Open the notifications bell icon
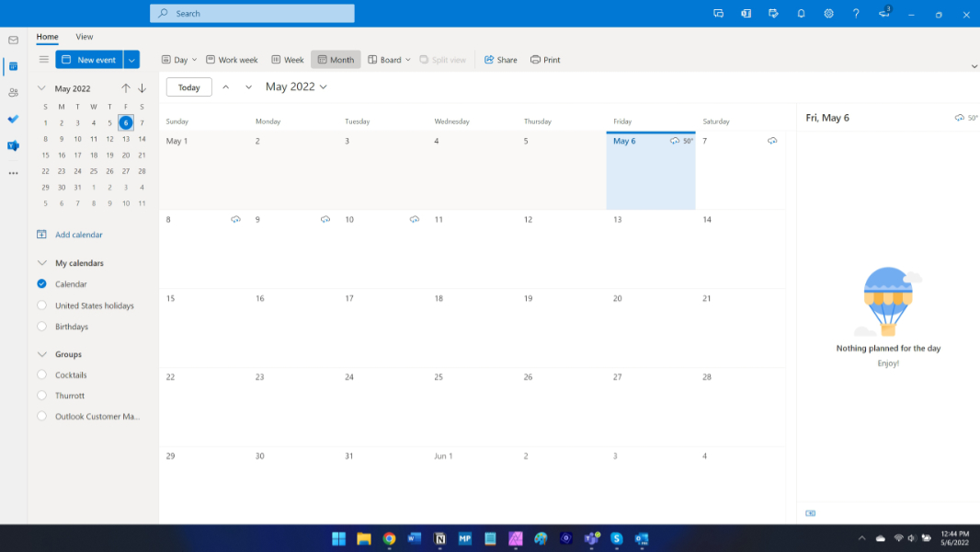Screen dimensions: 980x552 point(801,14)
